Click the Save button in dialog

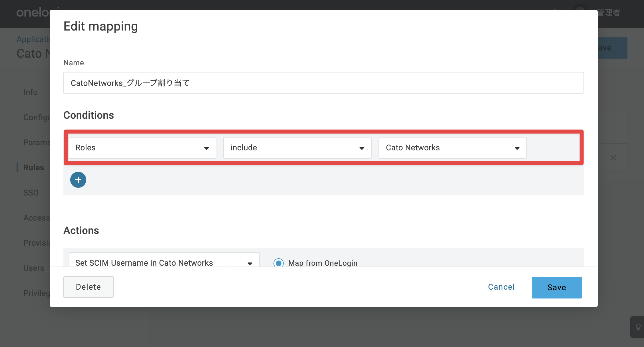click(x=557, y=287)
